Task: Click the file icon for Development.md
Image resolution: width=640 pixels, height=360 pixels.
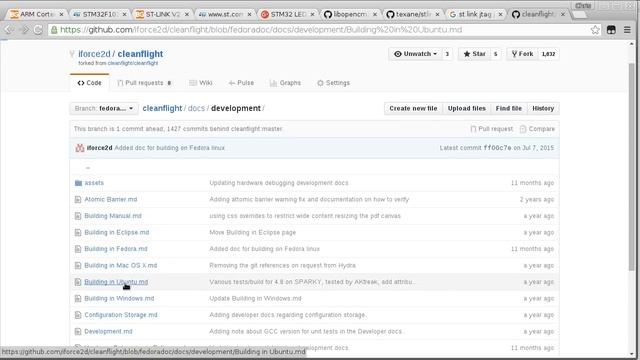Action: [x=78, y=331]
